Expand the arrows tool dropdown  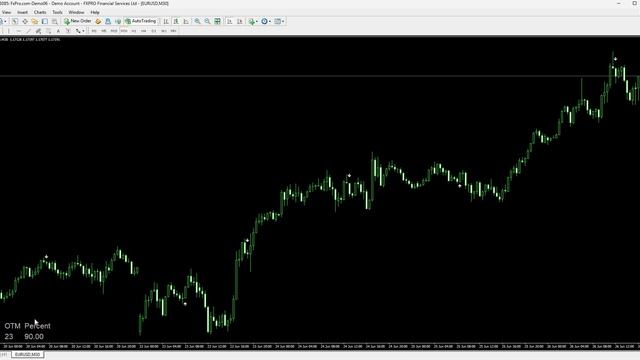[x=83, y=31]
